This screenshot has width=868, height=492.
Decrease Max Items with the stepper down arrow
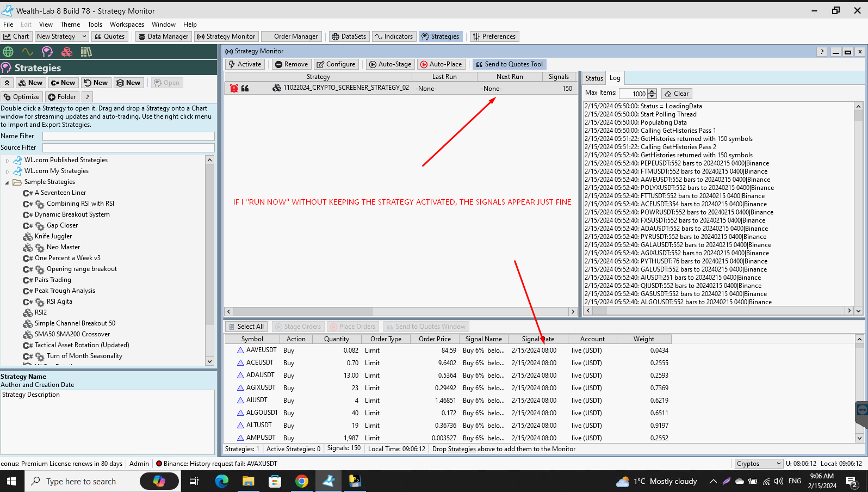[652, 96]
